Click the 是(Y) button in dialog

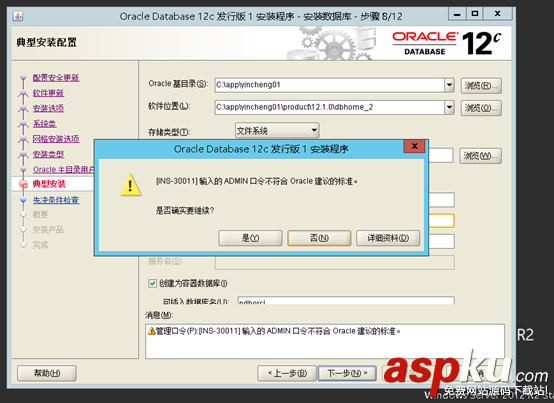[250, 238]
